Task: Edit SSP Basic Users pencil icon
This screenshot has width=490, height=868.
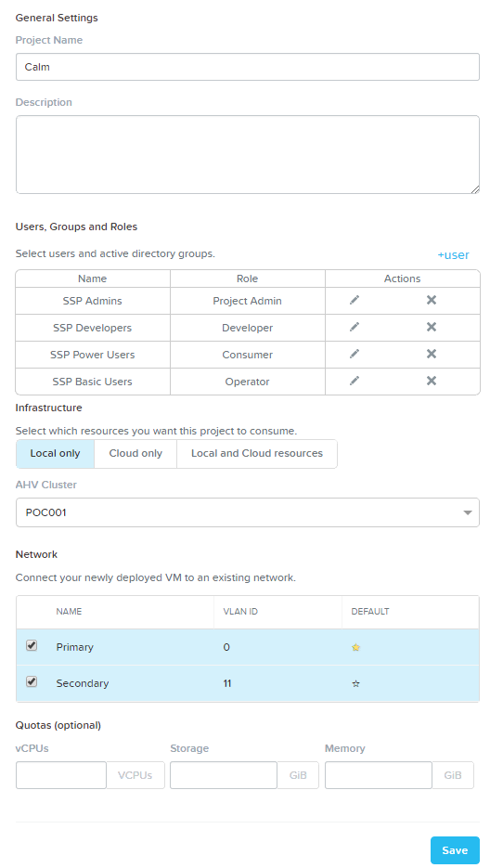Action: (355, 381)
